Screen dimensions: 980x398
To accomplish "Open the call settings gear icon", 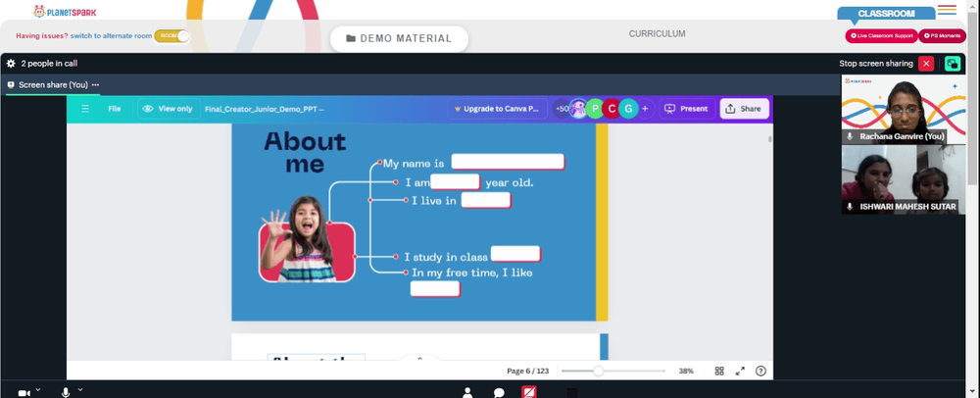I will 11,63.
